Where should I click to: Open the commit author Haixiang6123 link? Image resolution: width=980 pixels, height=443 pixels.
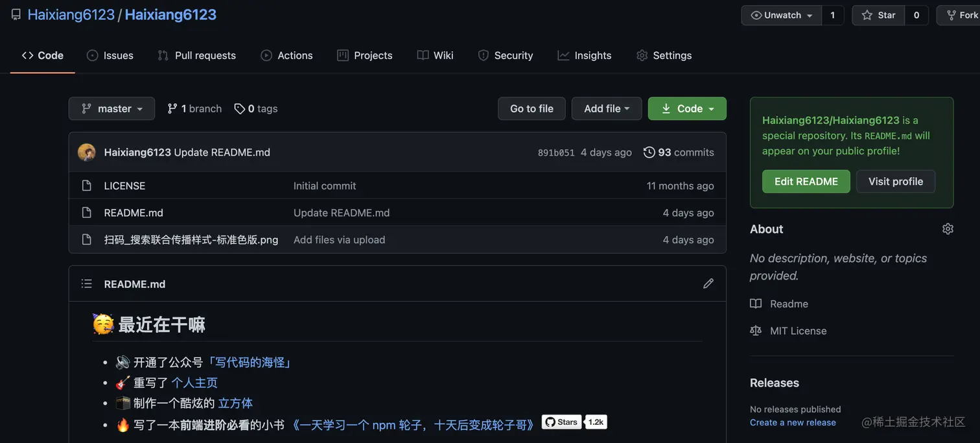click(137, 152)
